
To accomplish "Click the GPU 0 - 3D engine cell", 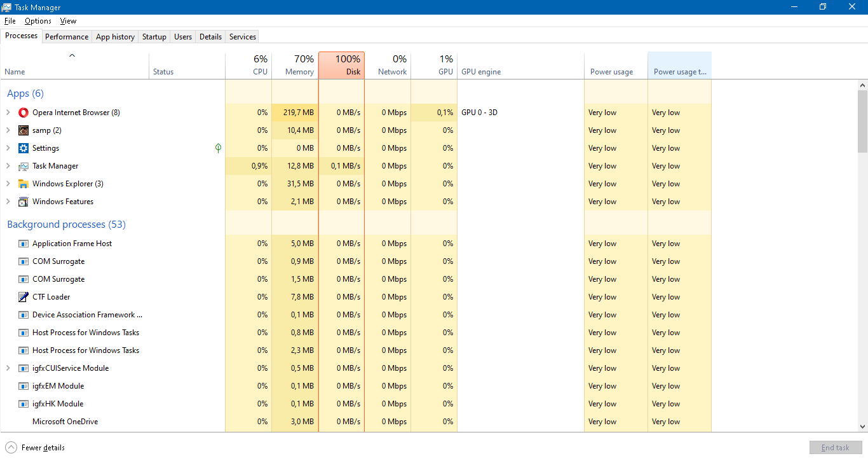I will [520, 113].
